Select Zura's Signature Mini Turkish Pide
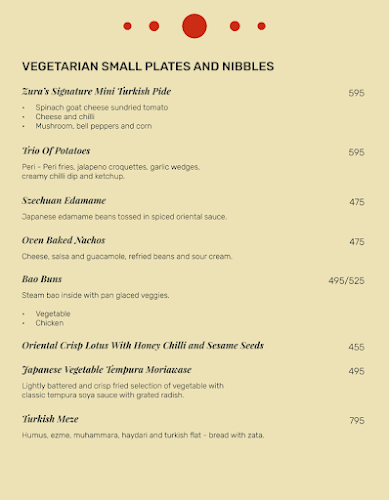389x500 pixels. point(96,91)
